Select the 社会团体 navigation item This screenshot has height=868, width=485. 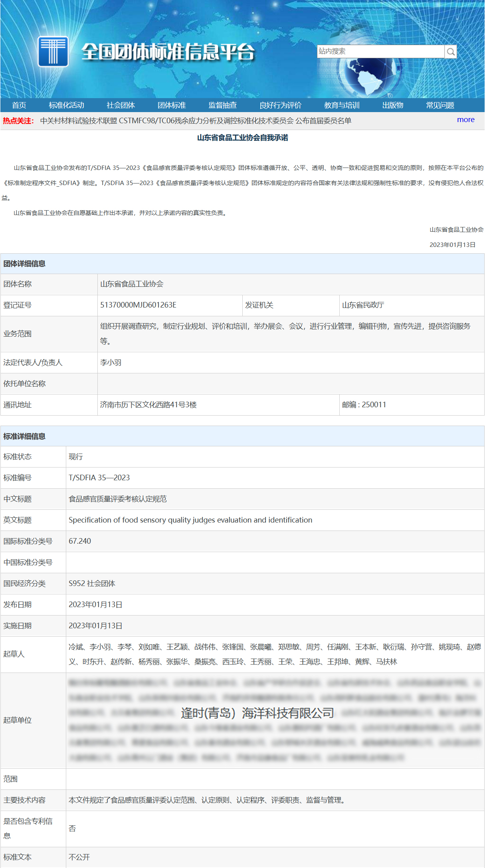coord(121,105)
